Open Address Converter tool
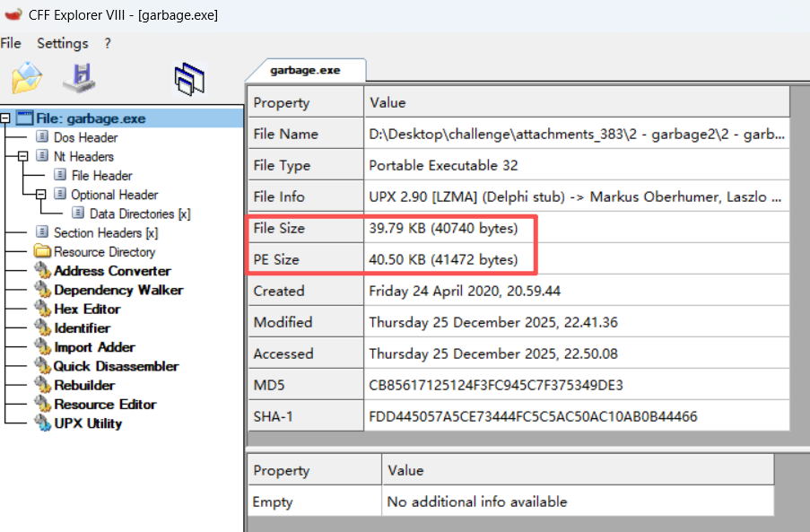Screen dimensions: 810x532 pos(113,271)
